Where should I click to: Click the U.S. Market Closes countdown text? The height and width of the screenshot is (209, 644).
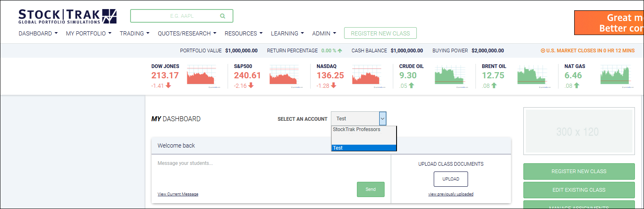pyautogui.click(x=590, y=51)
